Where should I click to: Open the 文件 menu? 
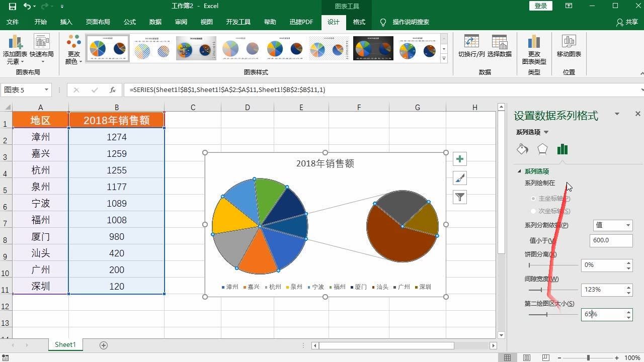pyautogui.click(x=13, y=22)
